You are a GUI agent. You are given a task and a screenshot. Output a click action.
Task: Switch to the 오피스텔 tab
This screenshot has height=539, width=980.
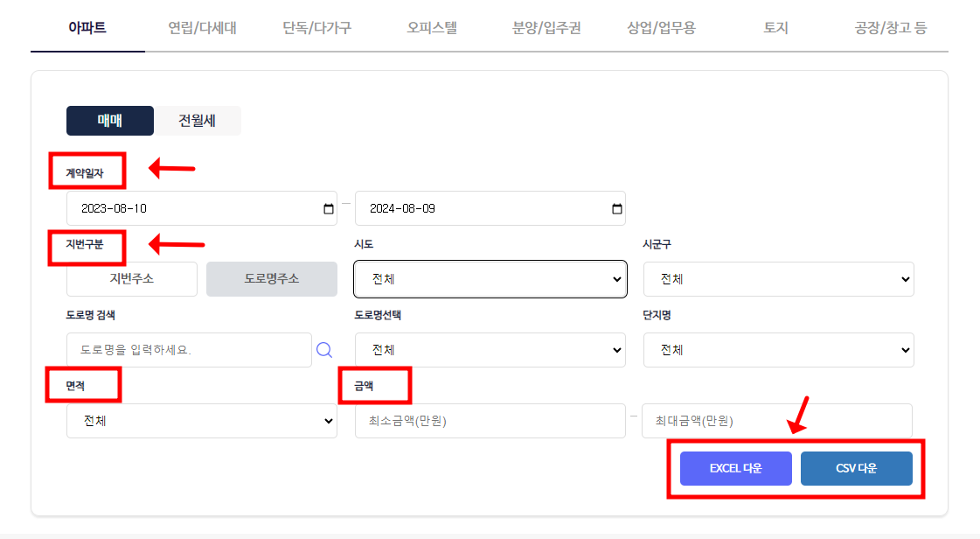click(431, 27)
